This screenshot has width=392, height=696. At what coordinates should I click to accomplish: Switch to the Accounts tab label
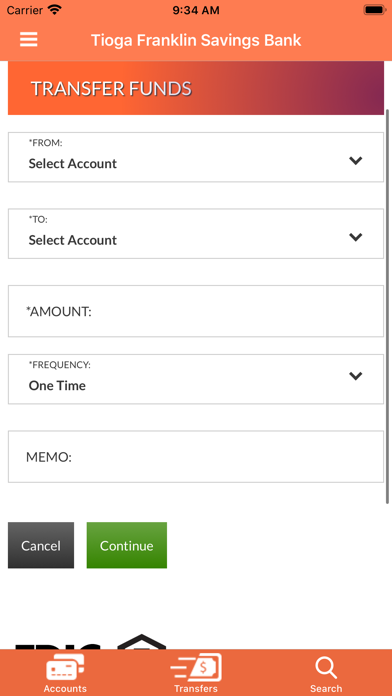[x=65, y=688]
